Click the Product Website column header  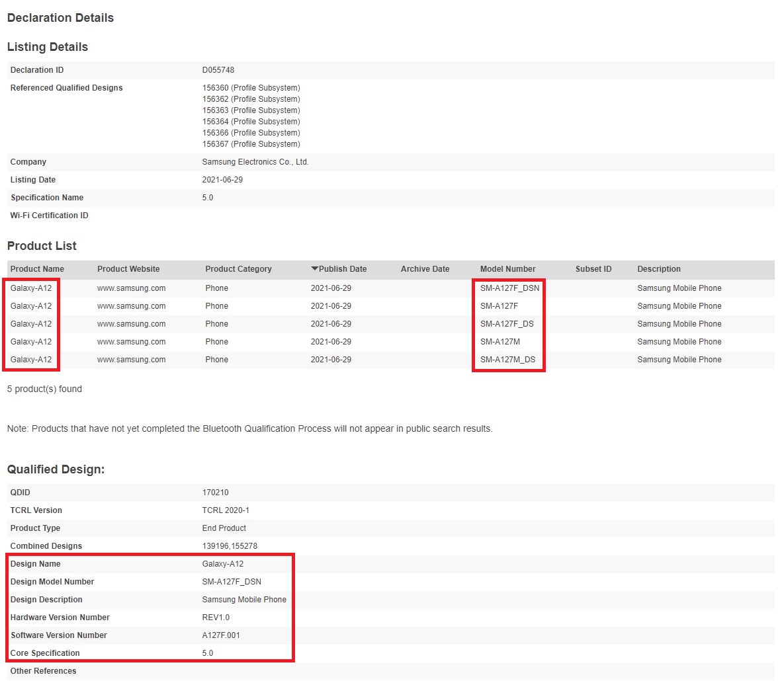pos(128,269)
